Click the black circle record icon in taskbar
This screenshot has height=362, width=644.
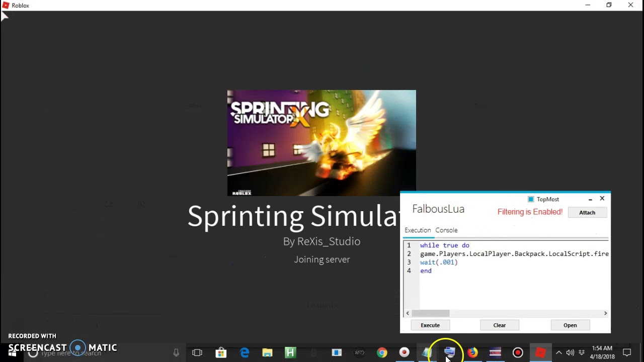(x=518, y=352)
